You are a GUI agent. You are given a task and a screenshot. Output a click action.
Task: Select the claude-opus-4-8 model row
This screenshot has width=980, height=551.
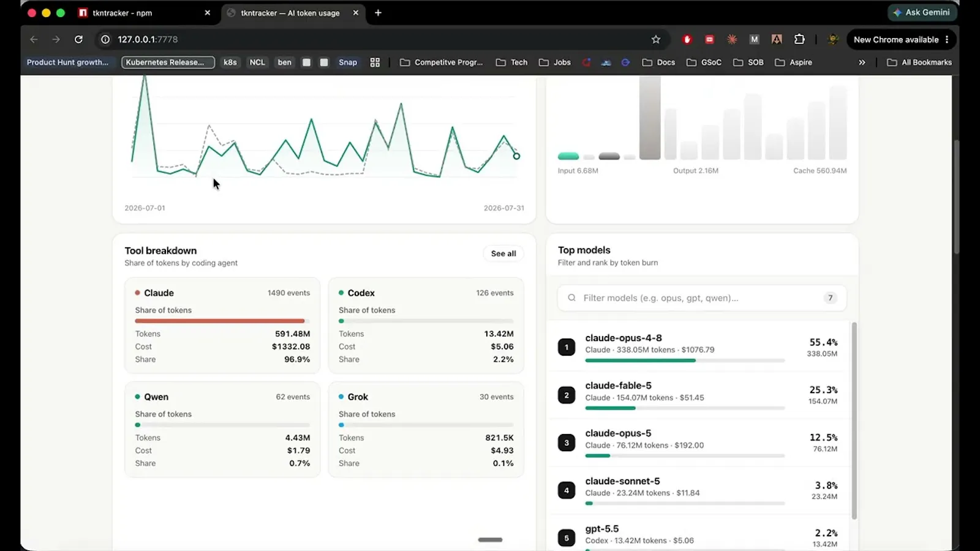[x=698, y=347]
